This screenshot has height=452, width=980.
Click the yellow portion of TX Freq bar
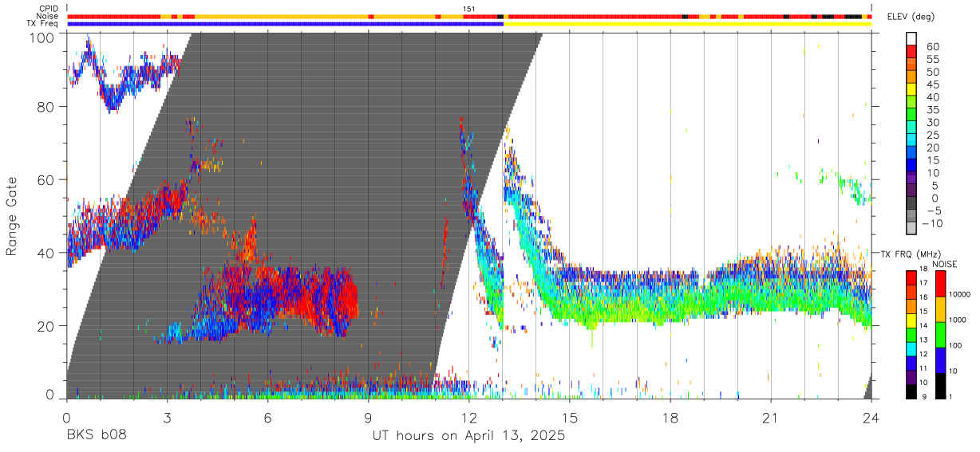687,24
